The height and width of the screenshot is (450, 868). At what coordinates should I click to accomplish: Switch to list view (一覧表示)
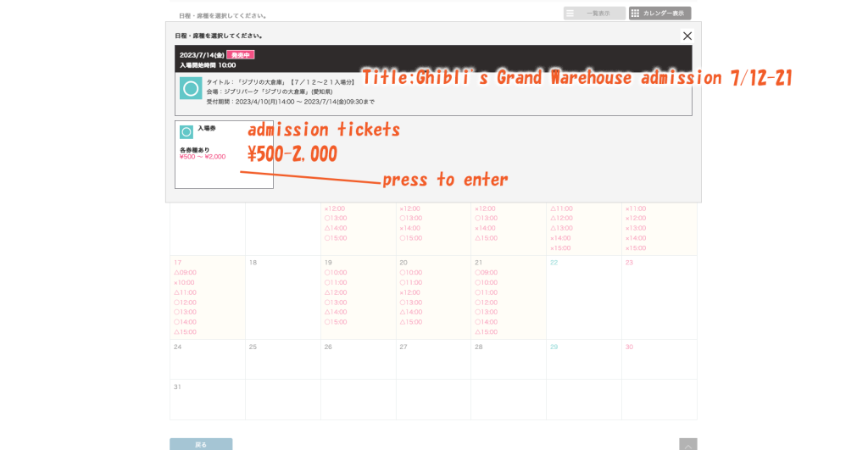coord(594,14)
